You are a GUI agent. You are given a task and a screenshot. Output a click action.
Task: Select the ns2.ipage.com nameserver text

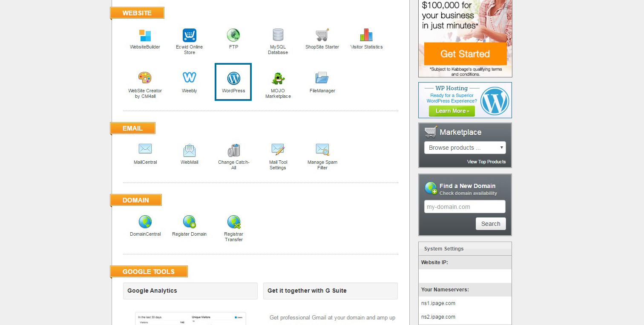point(438,317)
